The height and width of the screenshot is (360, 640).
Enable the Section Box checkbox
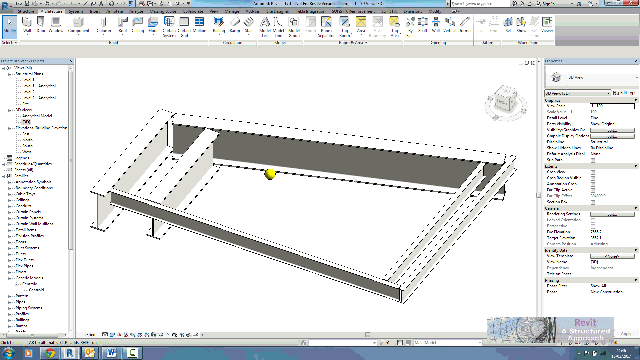click(x=593, y=202)
